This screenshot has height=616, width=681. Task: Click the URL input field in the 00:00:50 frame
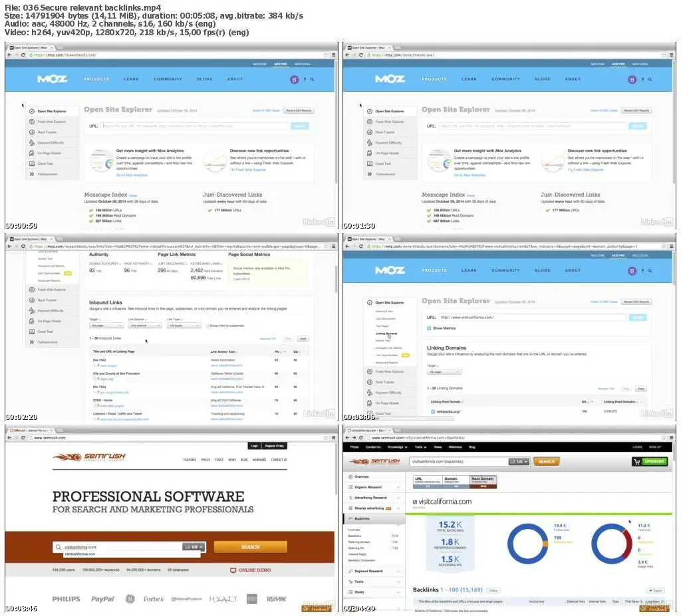195,126
